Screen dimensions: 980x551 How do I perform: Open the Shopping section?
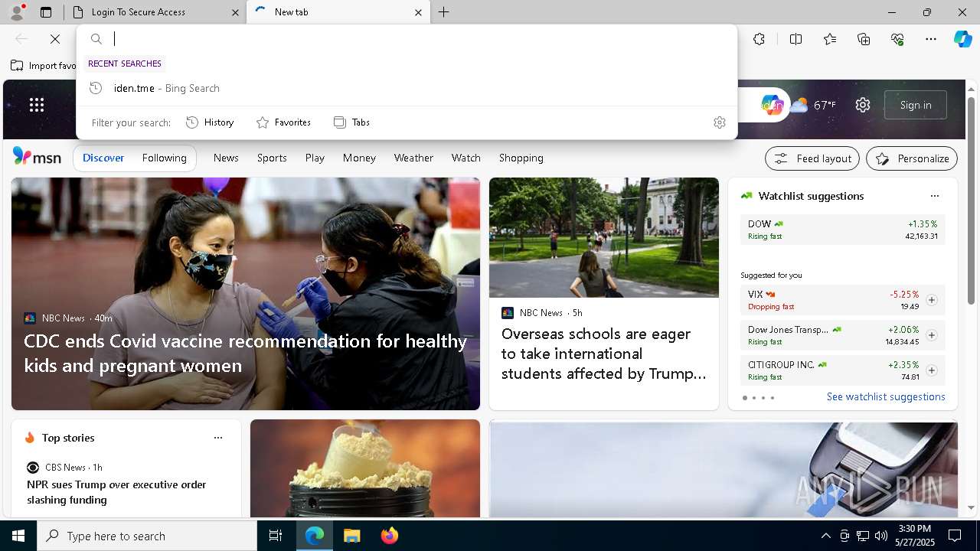click(521, 158)
